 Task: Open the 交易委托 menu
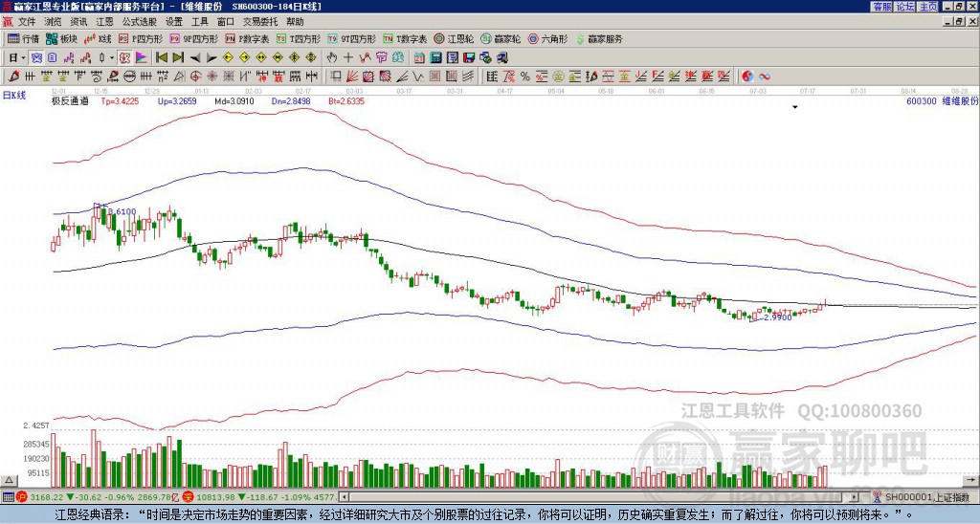pyautogui.click(x=260, y=22)
